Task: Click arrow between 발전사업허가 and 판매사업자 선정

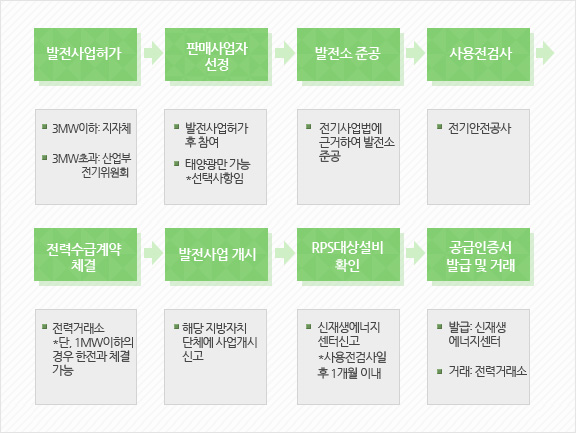Action: (153, 53)
